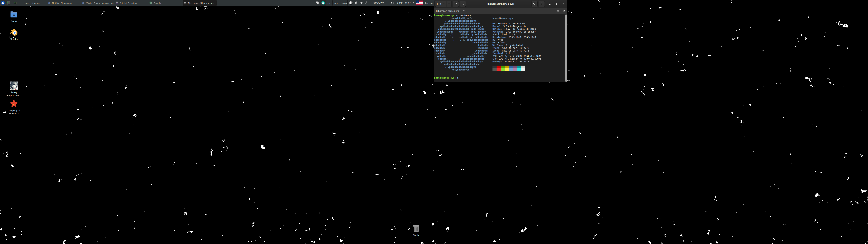Screen dimensions: 868x244
Task: Open the Home folder desktop icon
Action: tap(14, 16)
